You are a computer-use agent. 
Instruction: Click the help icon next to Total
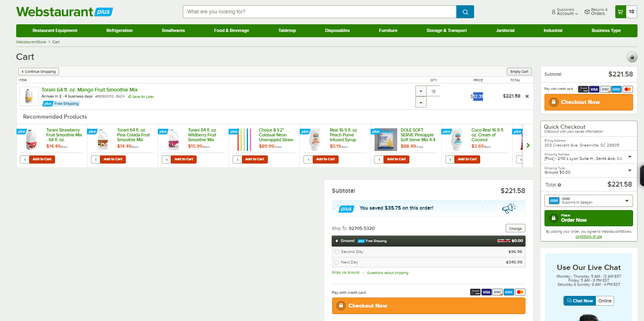coord(559,185)
